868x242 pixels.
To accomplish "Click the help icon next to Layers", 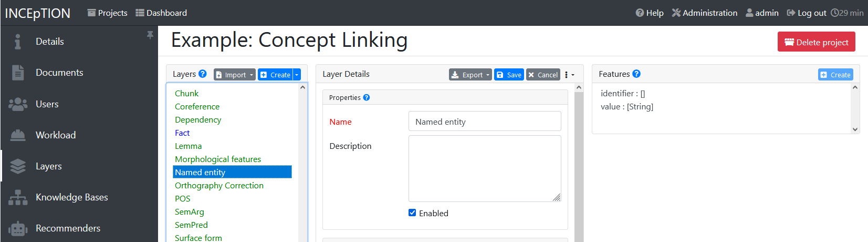I will (x=203, y=74).
